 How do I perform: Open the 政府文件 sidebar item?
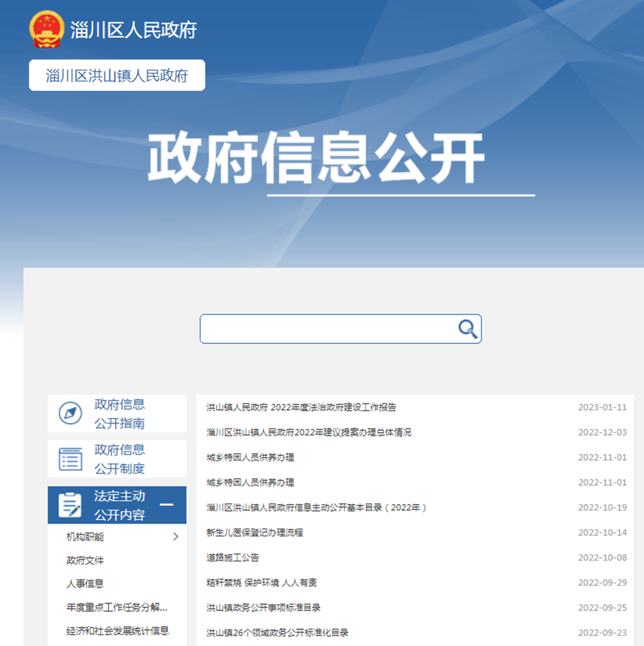point(85,560)
